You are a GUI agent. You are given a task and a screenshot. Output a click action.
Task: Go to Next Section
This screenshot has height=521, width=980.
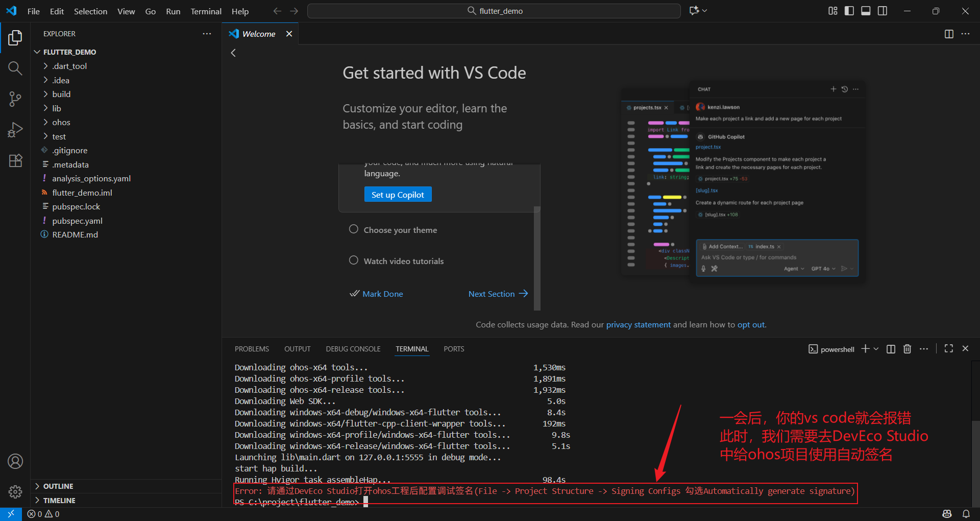[498, 294]
